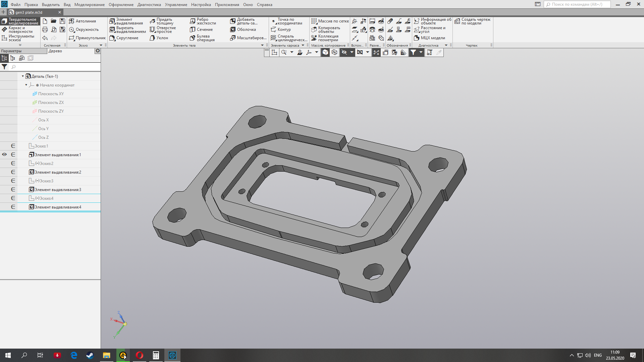Click the Stiffener rib (Ребро жесткости) icon
Screen dimensions: 644x362
pyautogui.click(x=193, y=21)
